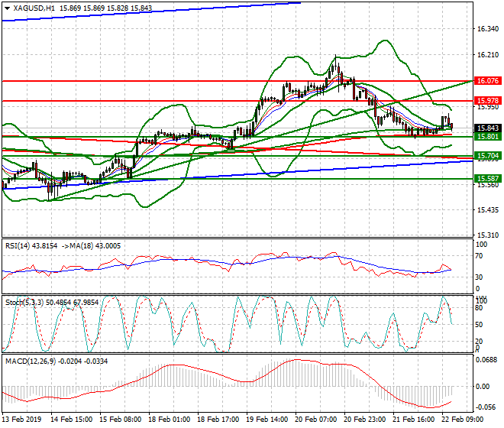
Task: Select the 18 Feb 17:00 time label
Action: pyautogui.click(x=218, y=420)
